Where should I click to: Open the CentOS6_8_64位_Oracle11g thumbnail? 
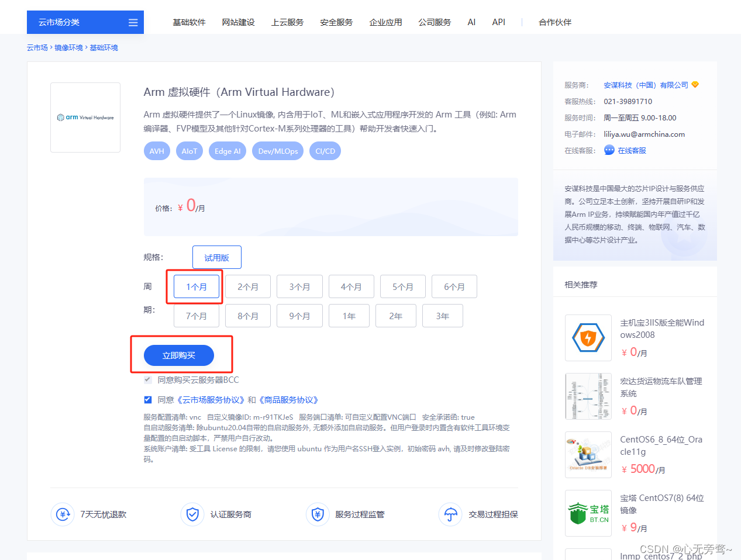(x=588, y=455)
